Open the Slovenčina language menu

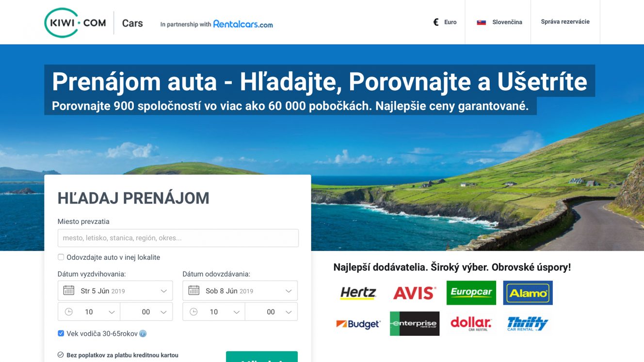[x=499, y=22]
